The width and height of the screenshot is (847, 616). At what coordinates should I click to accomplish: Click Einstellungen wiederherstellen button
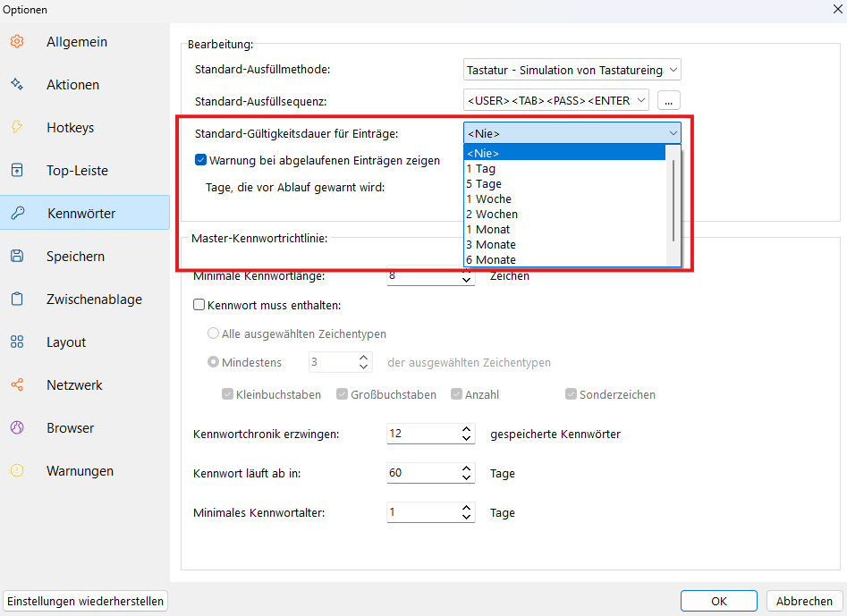tap(85, 601)
